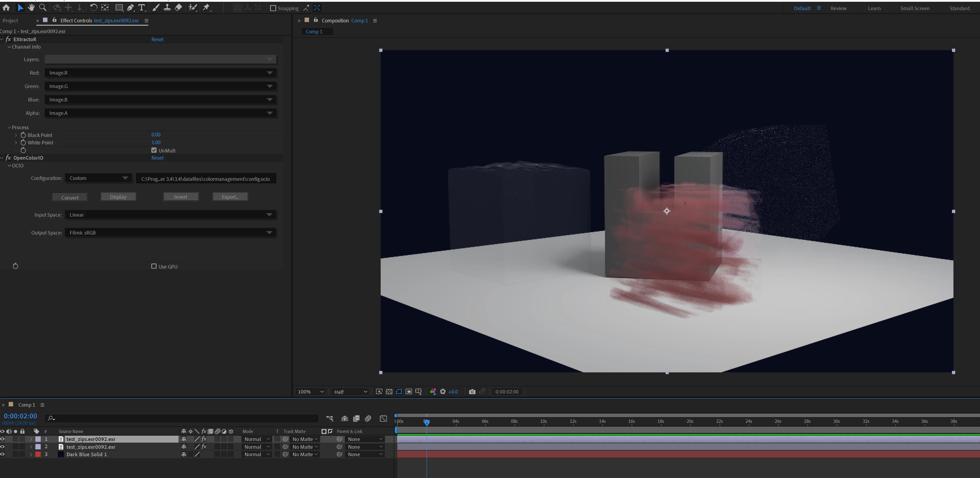This screenshot has width=980, height=478.
Task: Take a snapshot with the camera icon
Action: 472,391
